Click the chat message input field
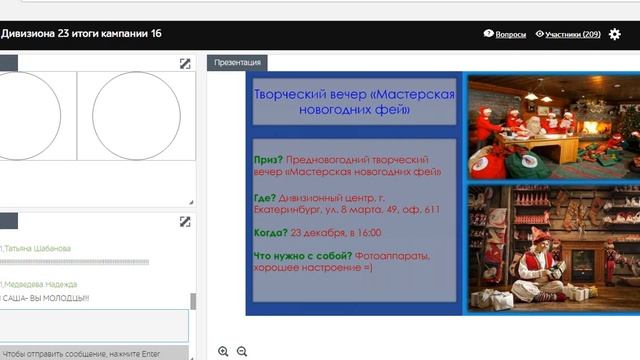This screenshot has width=640, height=360. [94, 325]
